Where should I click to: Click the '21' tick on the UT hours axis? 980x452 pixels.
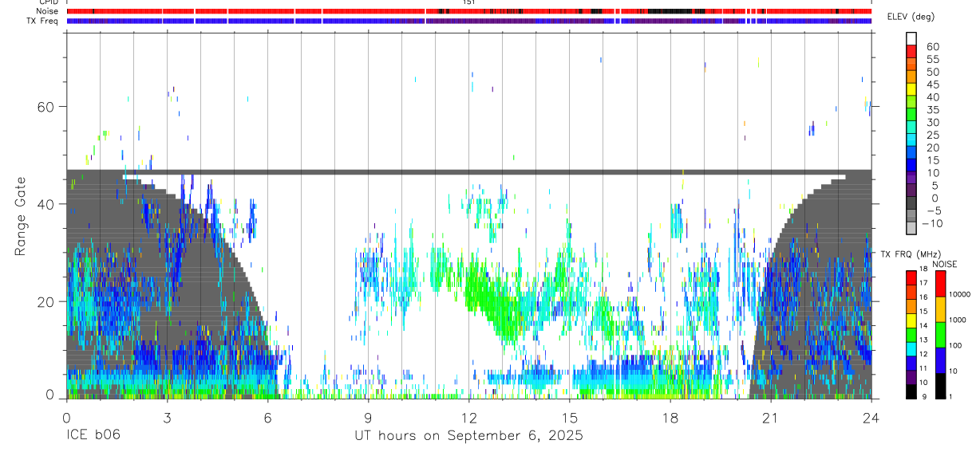pos(771,417)
